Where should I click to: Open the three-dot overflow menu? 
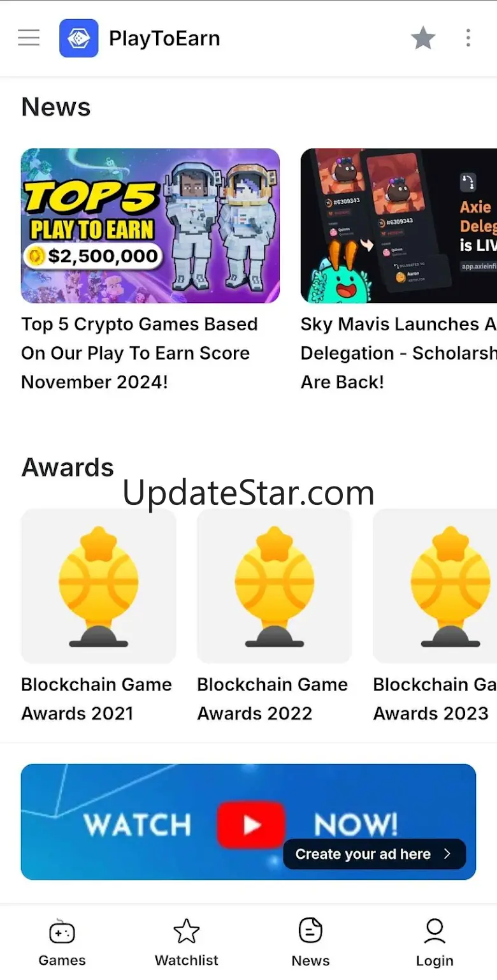coord(468,38)
